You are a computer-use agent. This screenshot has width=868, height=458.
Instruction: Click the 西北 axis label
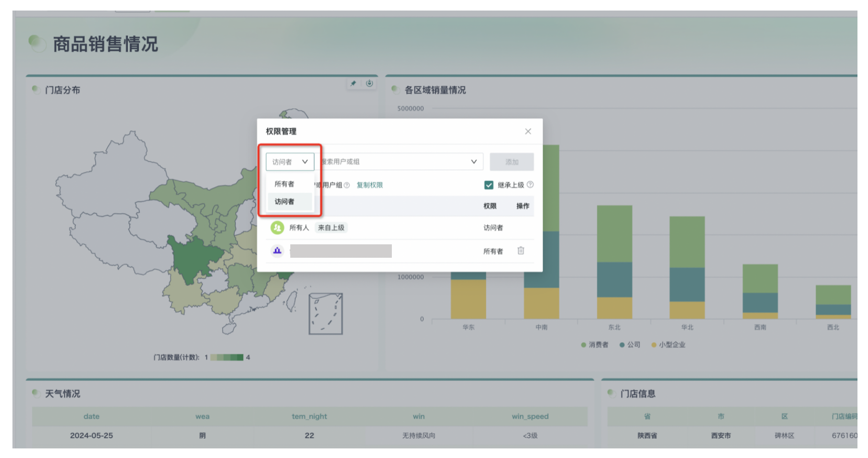[x=833, y=327]
